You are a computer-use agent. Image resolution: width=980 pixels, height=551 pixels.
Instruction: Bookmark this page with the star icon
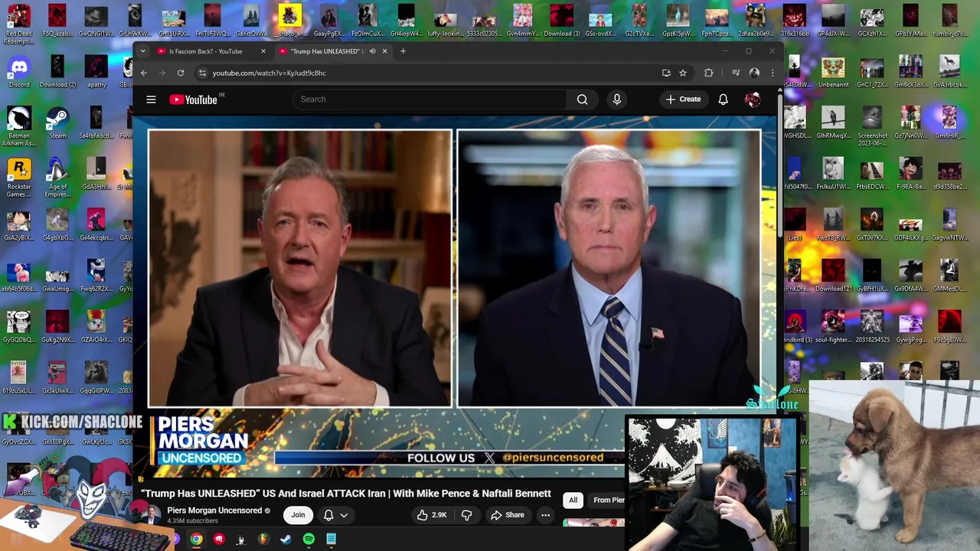(683, 73)
